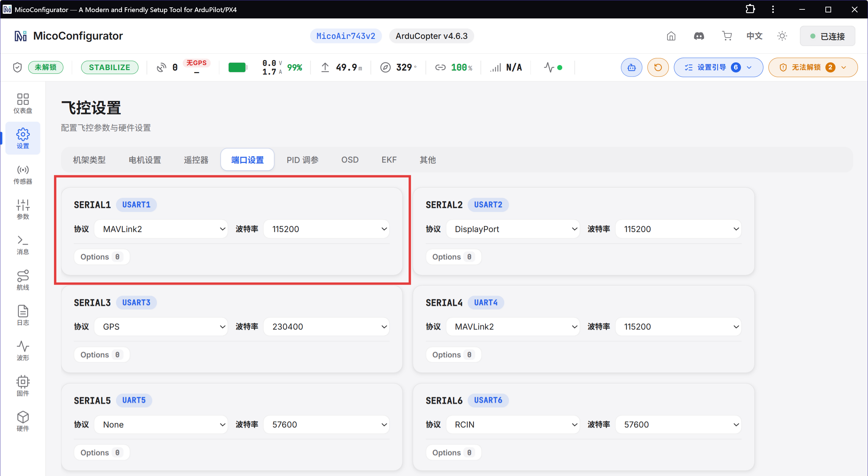Open the 日志 logs document icon

point(22,315)
